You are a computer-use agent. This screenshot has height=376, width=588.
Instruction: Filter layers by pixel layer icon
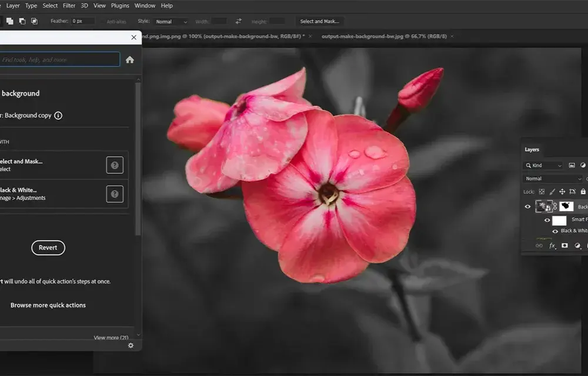pos(572,165)
